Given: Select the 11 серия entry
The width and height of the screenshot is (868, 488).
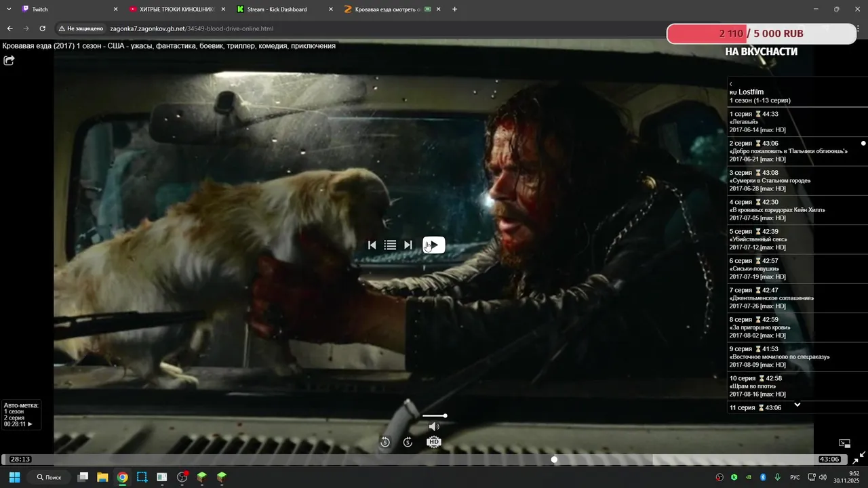Looking at the screenshot, I should pos(797,407).
